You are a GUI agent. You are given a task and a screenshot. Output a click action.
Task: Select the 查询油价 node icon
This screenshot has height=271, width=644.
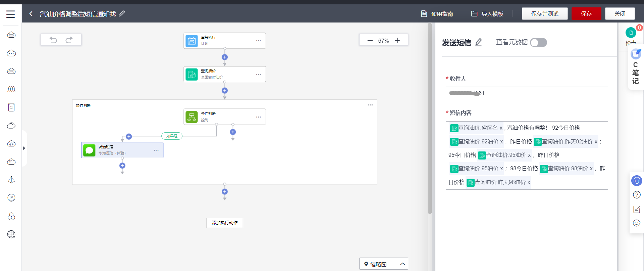pos(192,74)
